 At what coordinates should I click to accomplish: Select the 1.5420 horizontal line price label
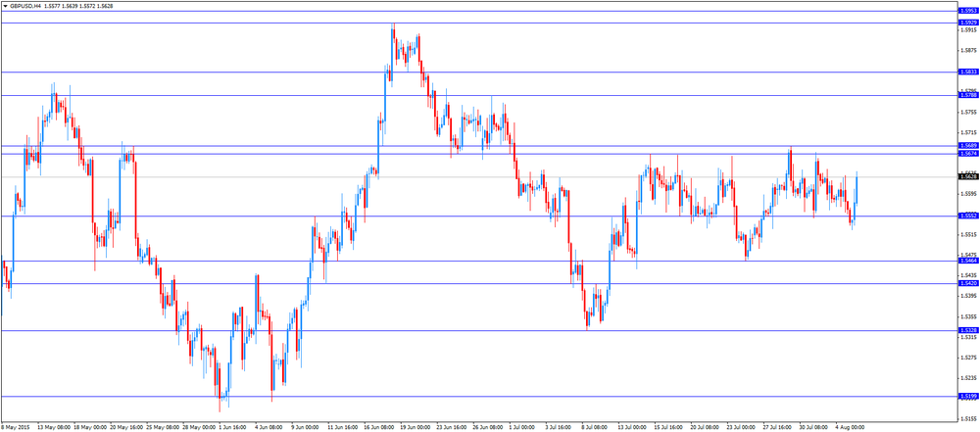pos(968,283)
